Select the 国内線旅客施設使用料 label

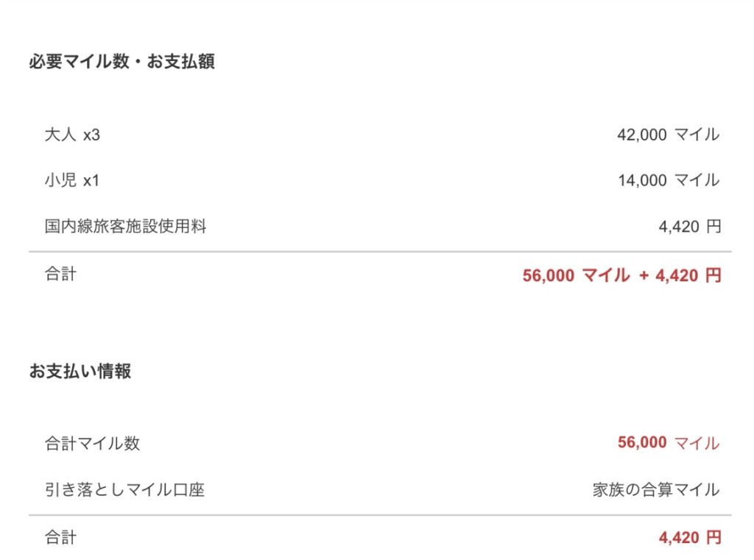click(125, 226)
